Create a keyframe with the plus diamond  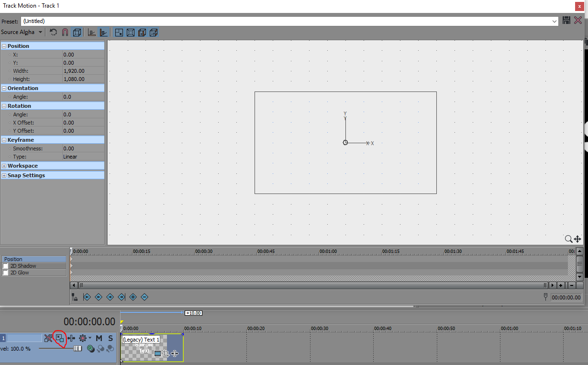click(133, 297)
